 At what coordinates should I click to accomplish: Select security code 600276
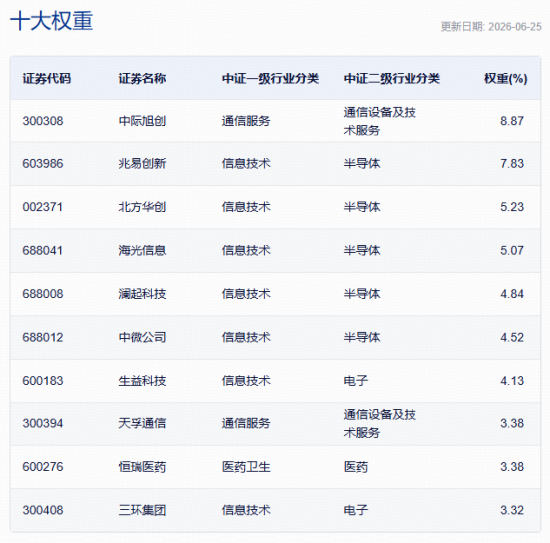pyautogui.click(x=43, y=467)
